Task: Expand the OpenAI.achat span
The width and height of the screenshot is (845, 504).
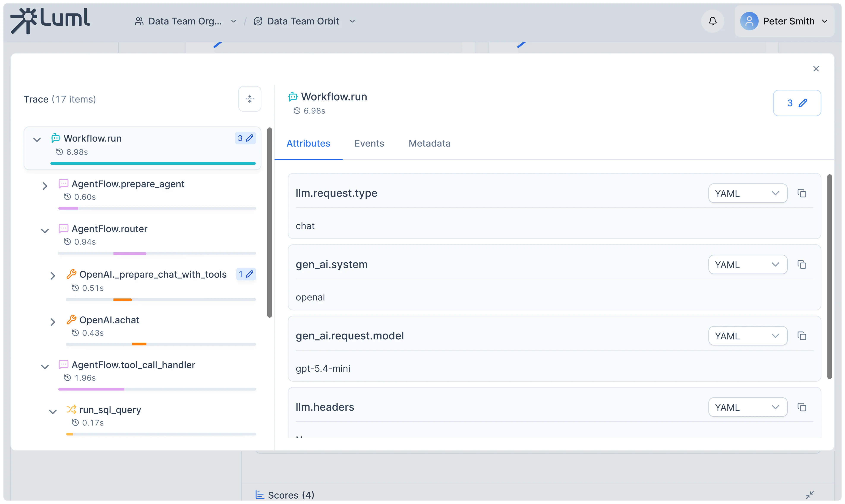Action: (53, 322)
